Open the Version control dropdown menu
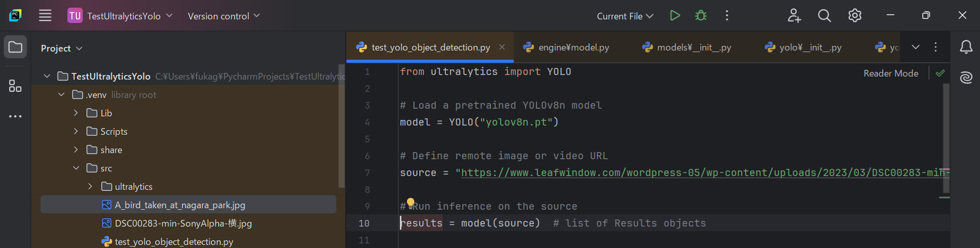Screen dimensions: 980x248 (x=224, y=16)
